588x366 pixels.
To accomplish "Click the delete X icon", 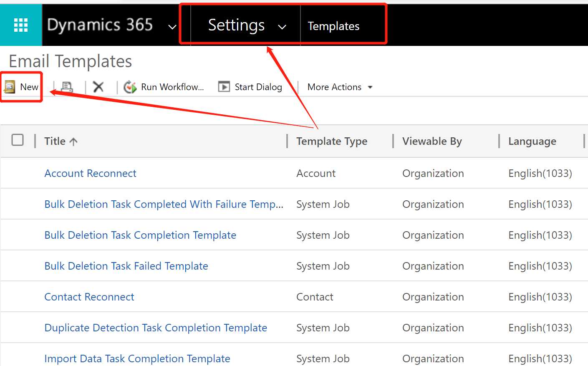I will tap(98, 87).
